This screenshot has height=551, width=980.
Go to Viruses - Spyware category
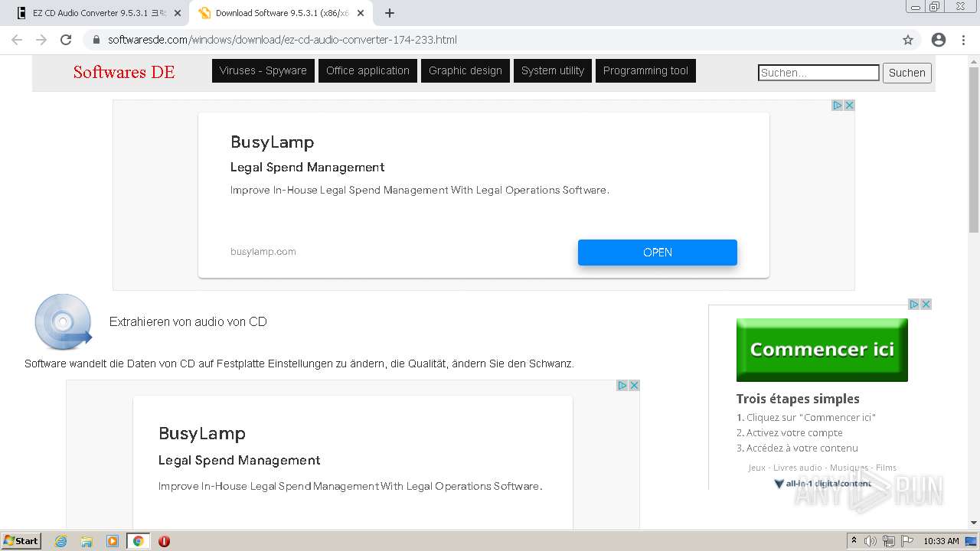click(263, 70)
